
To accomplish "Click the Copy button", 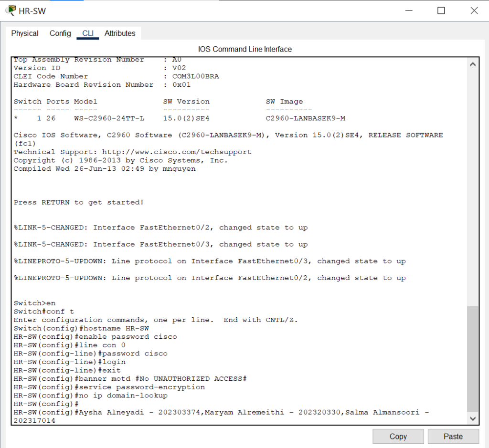I will pyautogui.click(x=398, y=436).
